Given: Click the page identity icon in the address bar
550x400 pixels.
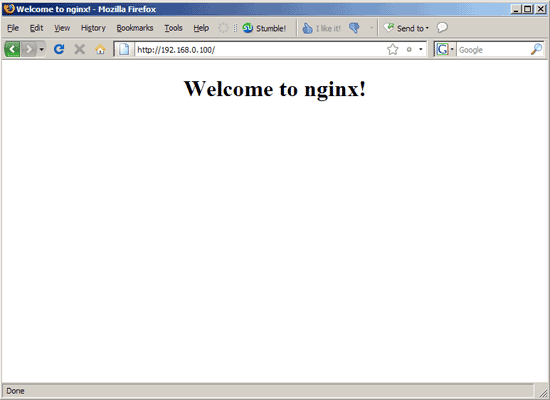Looking at the screenshot, I should pos(124,49).
